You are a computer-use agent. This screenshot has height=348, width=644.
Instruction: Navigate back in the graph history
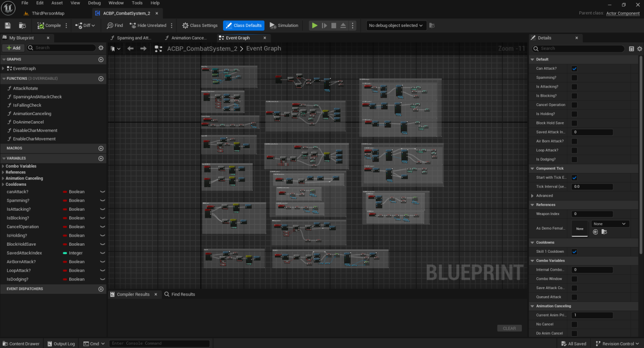(x=131, y=49)
